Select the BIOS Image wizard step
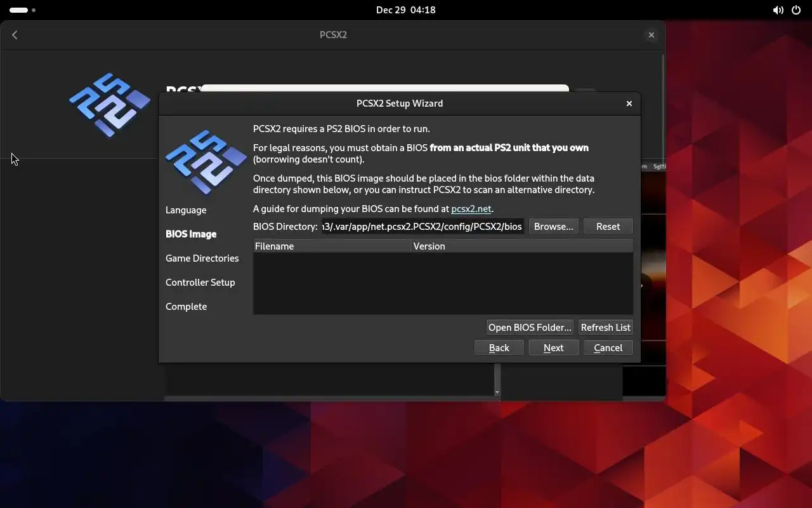Image resolution: width=812 pixels, height=508 pixels. (x=191, y=234)
